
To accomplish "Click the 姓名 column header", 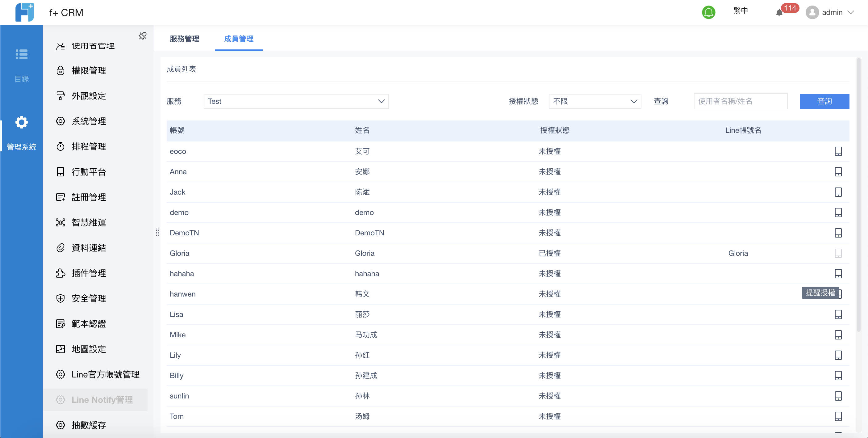I will pyautogui.click(x=362, y=130).
